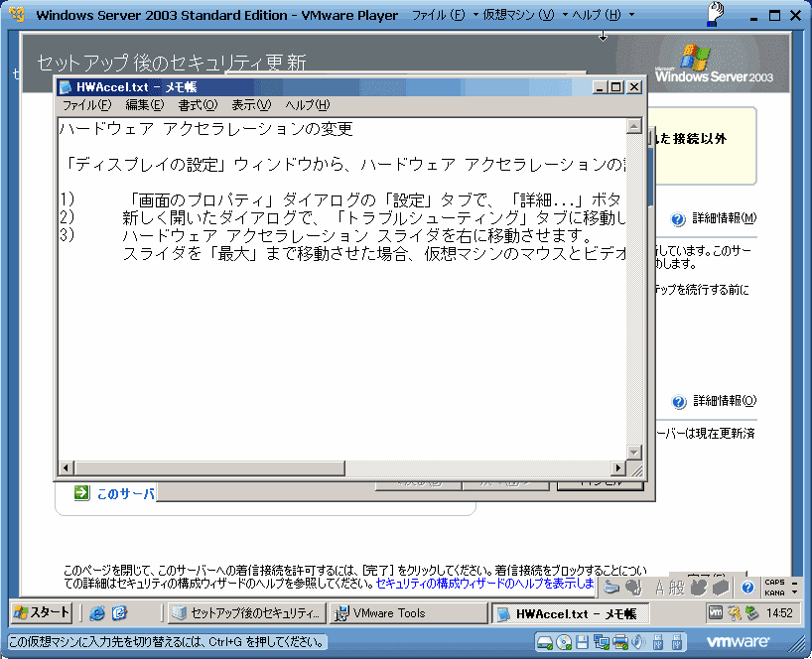Toggle KANA on the language bar
Viewport: 812px width, 659px height.
click(x=774, y=593)
